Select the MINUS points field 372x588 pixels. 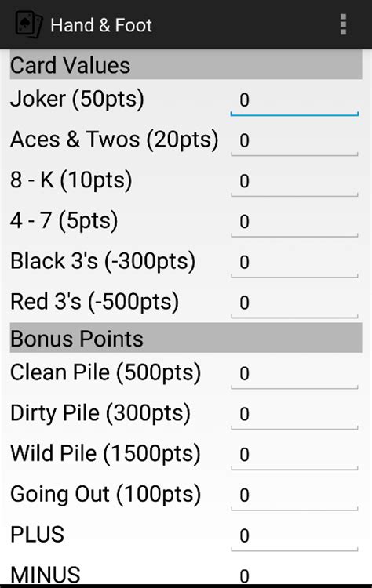(294, 575)
